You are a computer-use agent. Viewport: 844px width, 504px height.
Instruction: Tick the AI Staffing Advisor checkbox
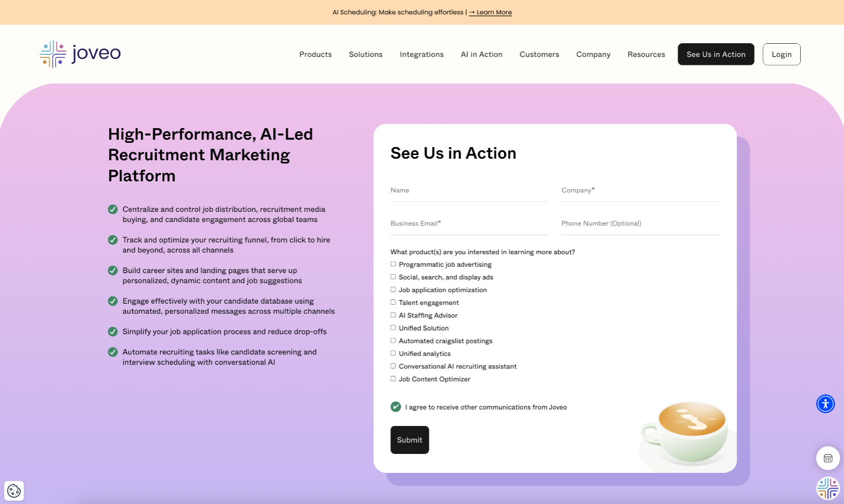tap(393, 315)
